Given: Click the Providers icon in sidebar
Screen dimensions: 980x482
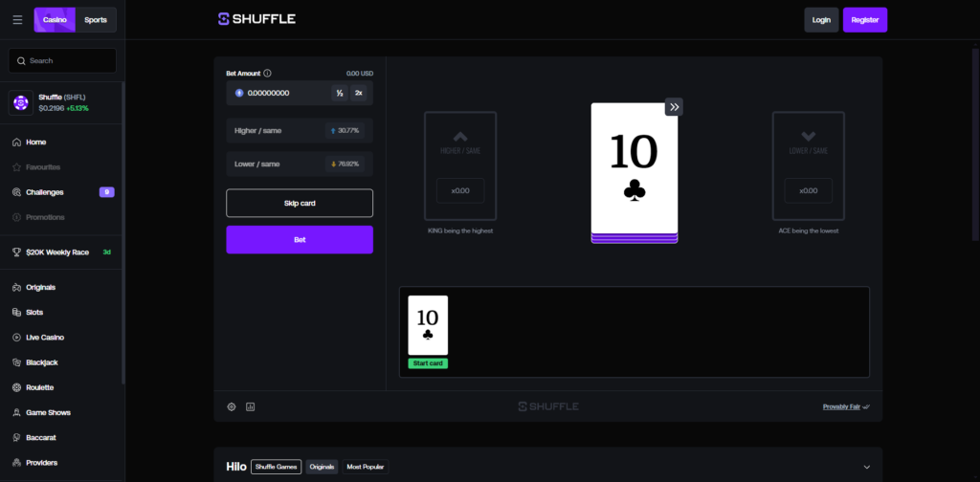Looking at the screenshot, I should point(17,463).
